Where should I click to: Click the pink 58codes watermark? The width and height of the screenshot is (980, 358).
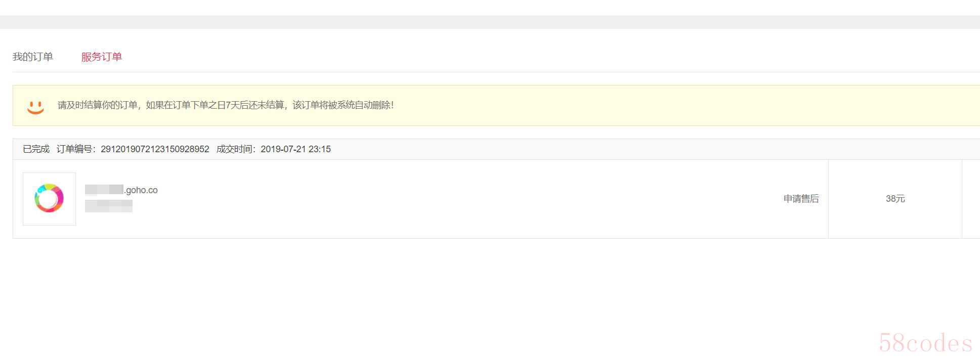925,343
